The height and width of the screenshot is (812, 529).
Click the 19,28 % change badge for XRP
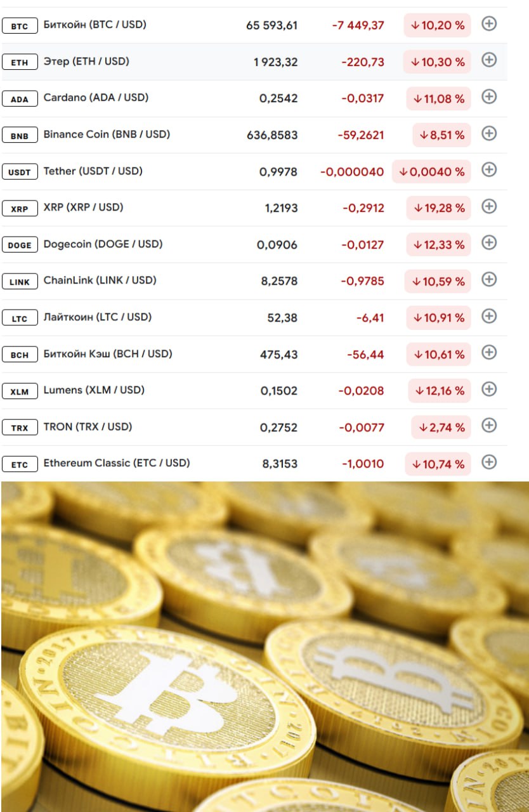click(439, 208)
